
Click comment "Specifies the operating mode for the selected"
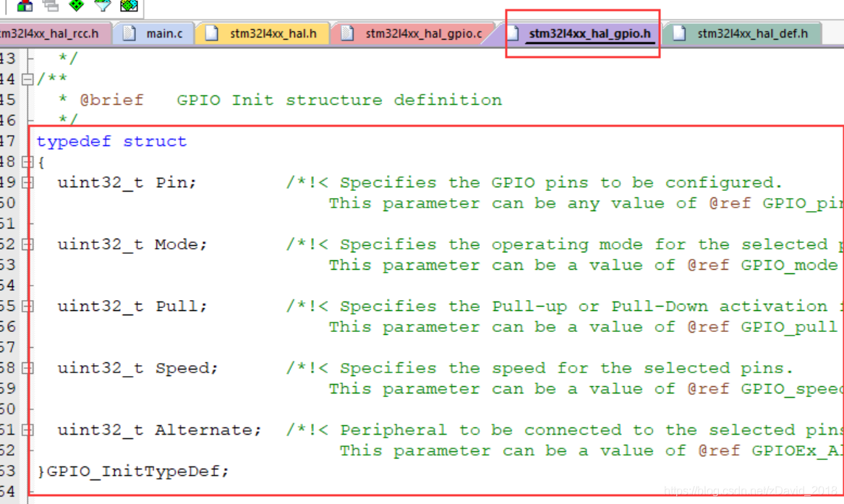pyautogui.click(x=584, y=244)
